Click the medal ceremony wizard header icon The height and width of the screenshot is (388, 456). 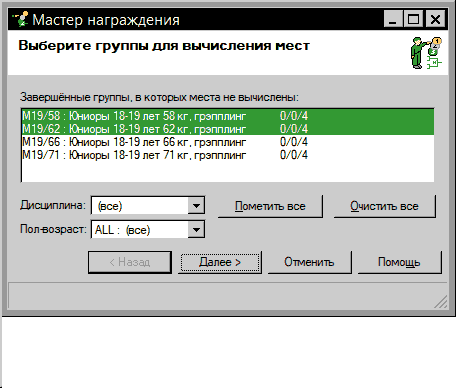coord(426,53)
